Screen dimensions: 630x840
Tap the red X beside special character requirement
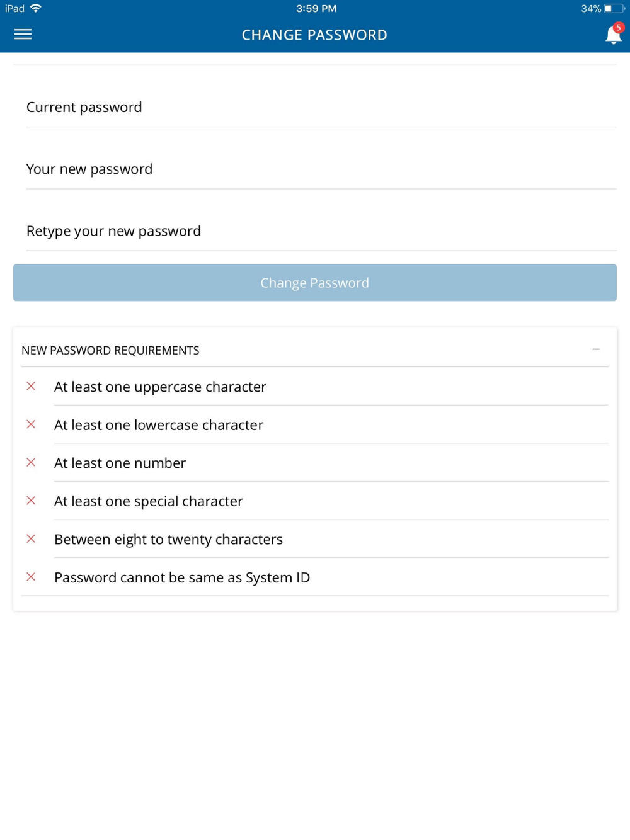point(31,501)
